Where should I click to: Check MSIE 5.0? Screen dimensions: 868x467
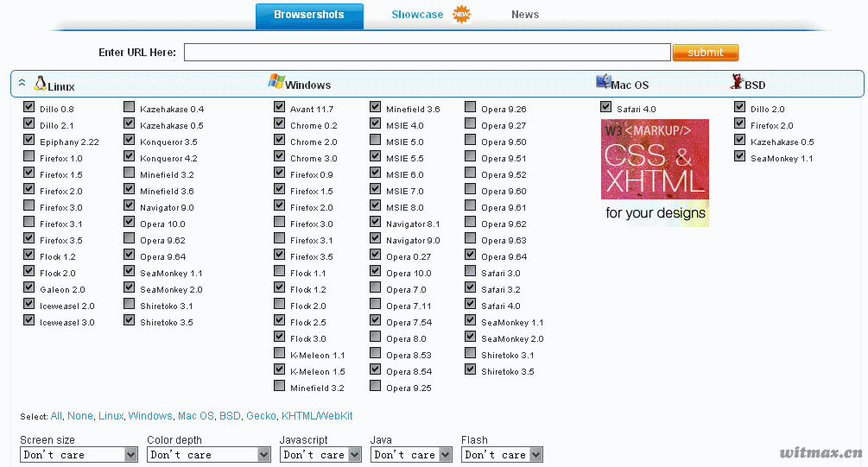(x=376, y=139)
